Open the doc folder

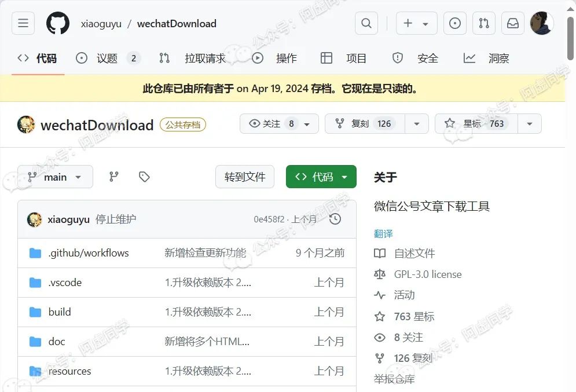coord(57,342)
